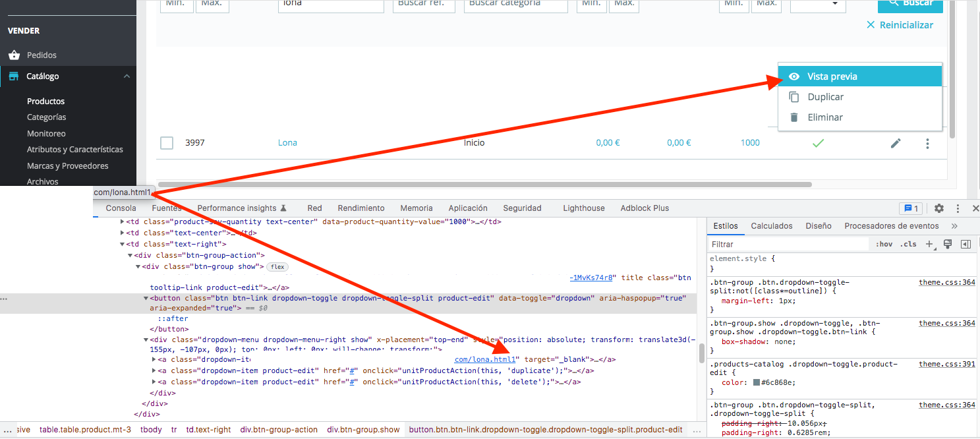The width and height of the screenshot is (980, 439).
Task: Click the 1000 quantity link
Action: tap(750, 143)
